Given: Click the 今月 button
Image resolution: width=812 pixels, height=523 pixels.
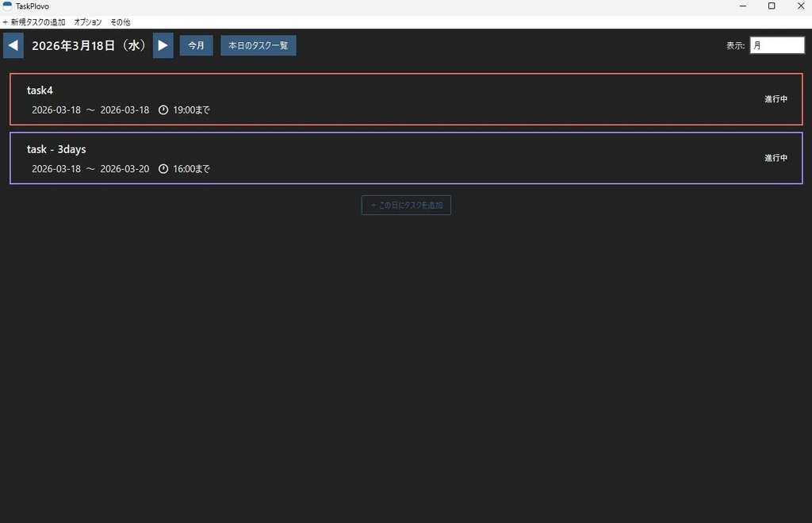Looking at the screenshot, I should [x=197, y=45].
